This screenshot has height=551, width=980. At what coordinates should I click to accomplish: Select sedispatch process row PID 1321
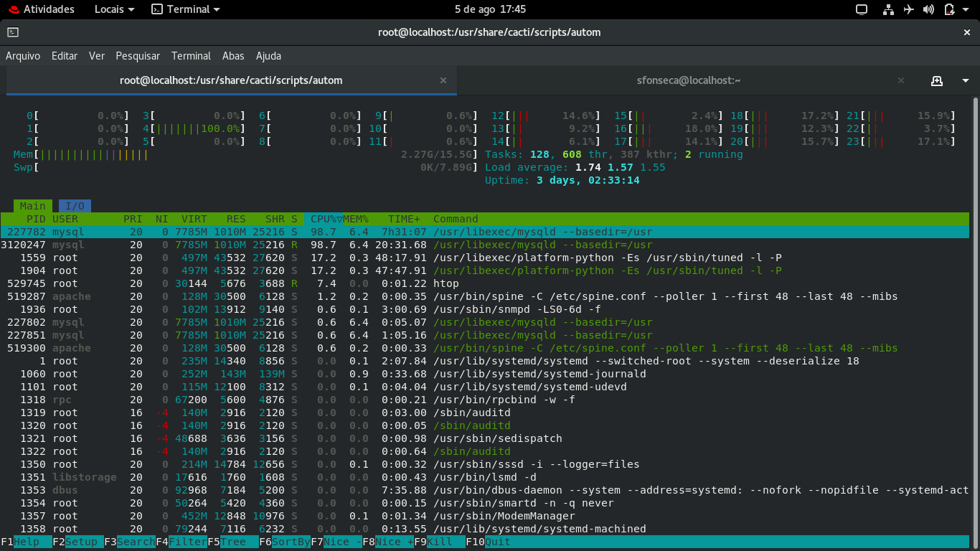coord(485,438)
